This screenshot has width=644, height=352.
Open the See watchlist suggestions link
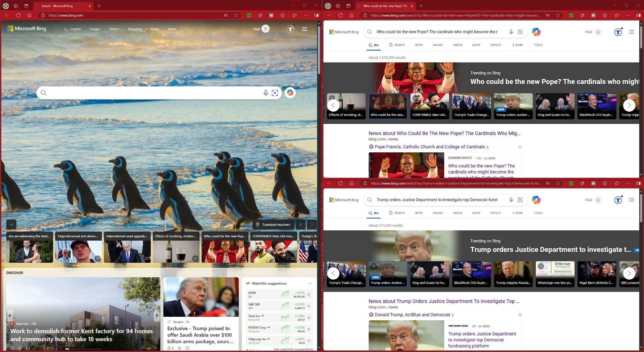coord(293,349)
